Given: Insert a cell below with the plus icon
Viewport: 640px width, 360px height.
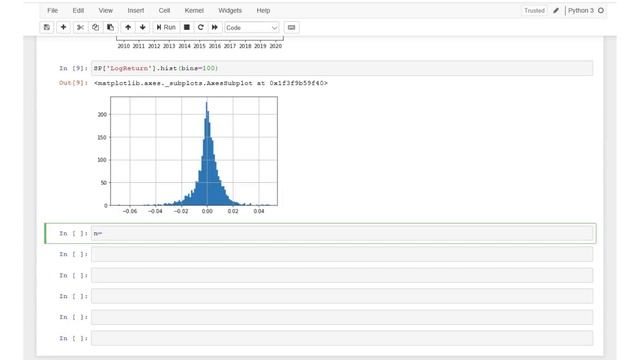Looking at the screenshot, I should 63,27.
